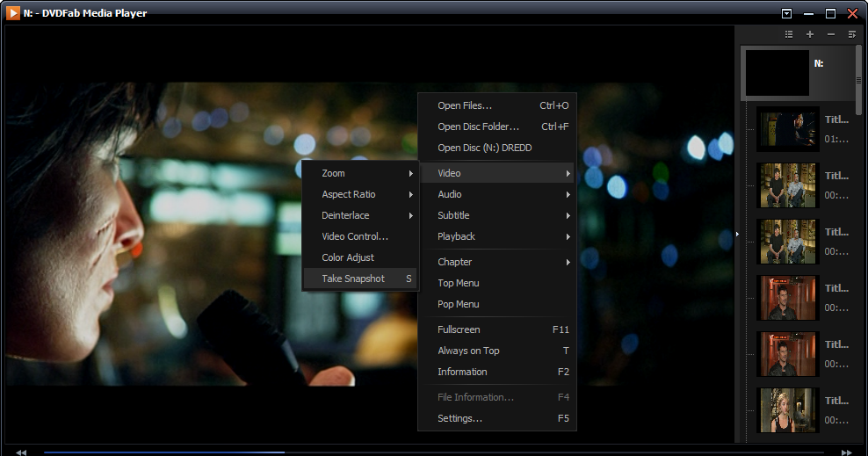
Task: Select the blonde woman title thumbnail
Action: pyautogui.click(x=788, y=410)
